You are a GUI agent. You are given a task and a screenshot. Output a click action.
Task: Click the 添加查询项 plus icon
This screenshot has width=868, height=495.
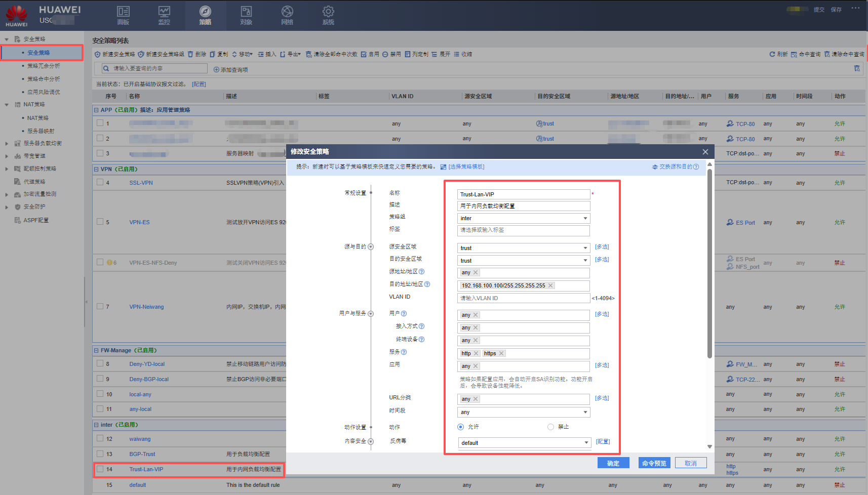click(216, 70)
